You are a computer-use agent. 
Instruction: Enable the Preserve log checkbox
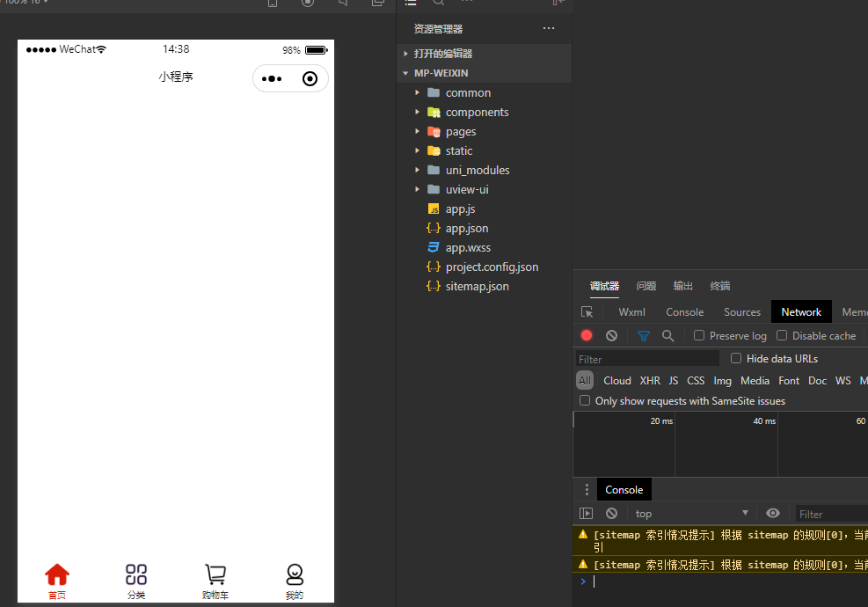click(699, 335)
